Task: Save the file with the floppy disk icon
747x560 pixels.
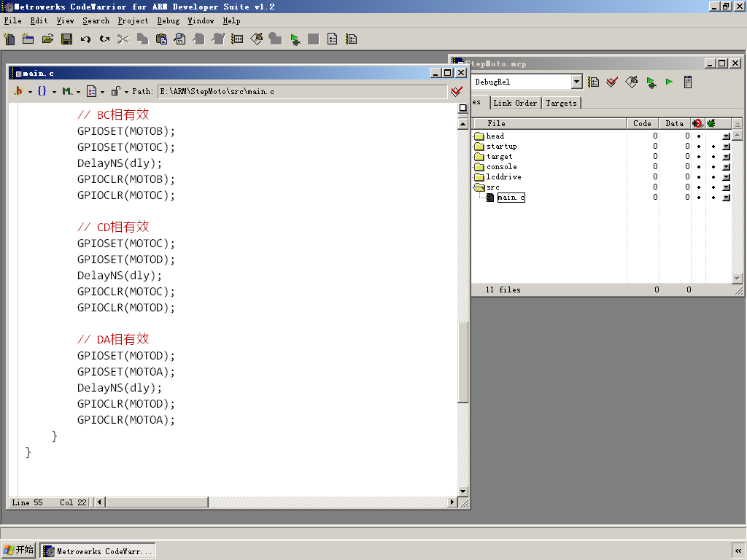Action: (x=66, y=39)
